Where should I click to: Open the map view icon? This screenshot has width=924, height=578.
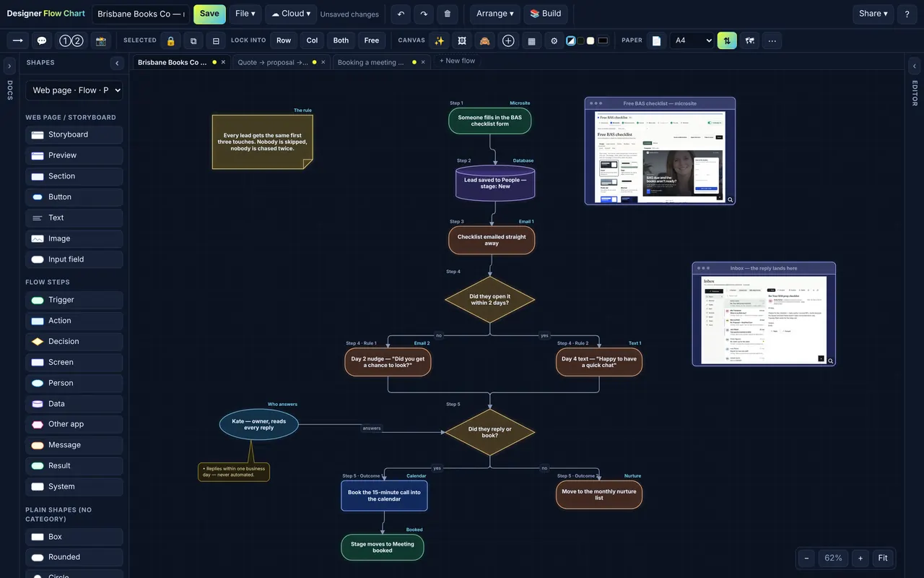click(750, 40)
